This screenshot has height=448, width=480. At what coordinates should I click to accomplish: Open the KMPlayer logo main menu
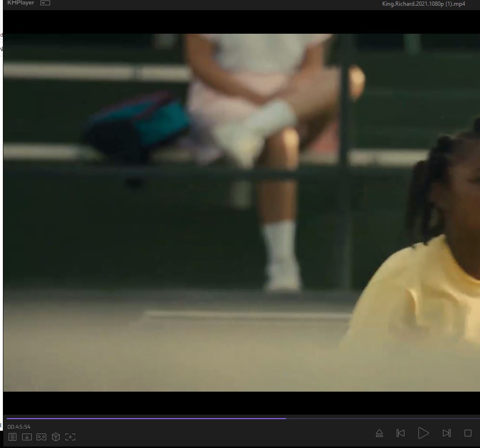tap(20, 3)
